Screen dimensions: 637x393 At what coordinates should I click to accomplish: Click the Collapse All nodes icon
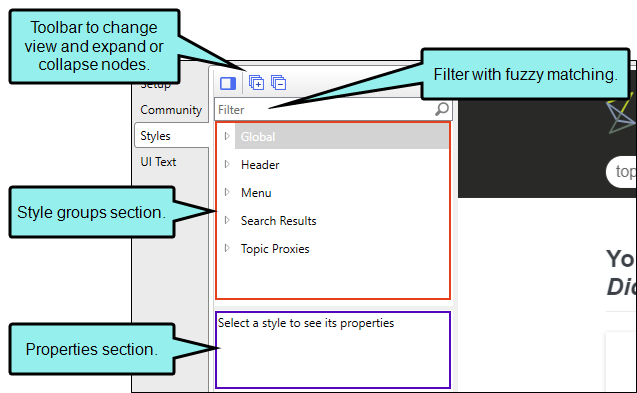pos(279,83)
